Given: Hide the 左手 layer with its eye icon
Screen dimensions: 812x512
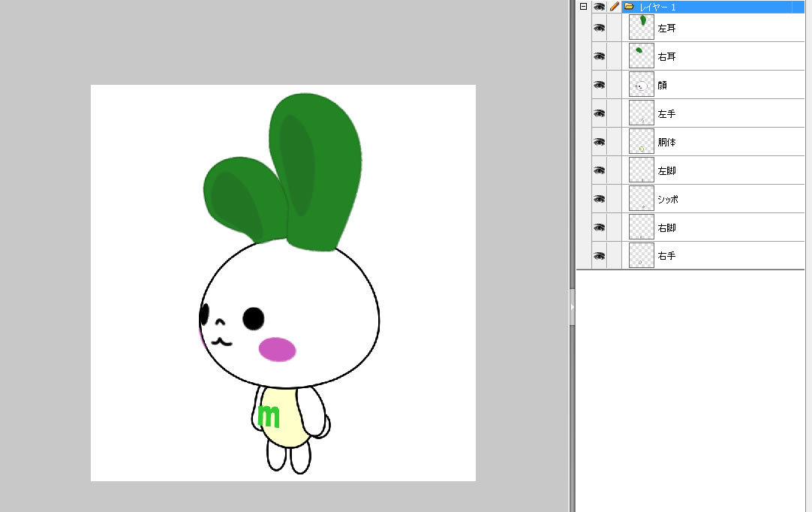Looking at the screenshot, I should coord(599,113).
